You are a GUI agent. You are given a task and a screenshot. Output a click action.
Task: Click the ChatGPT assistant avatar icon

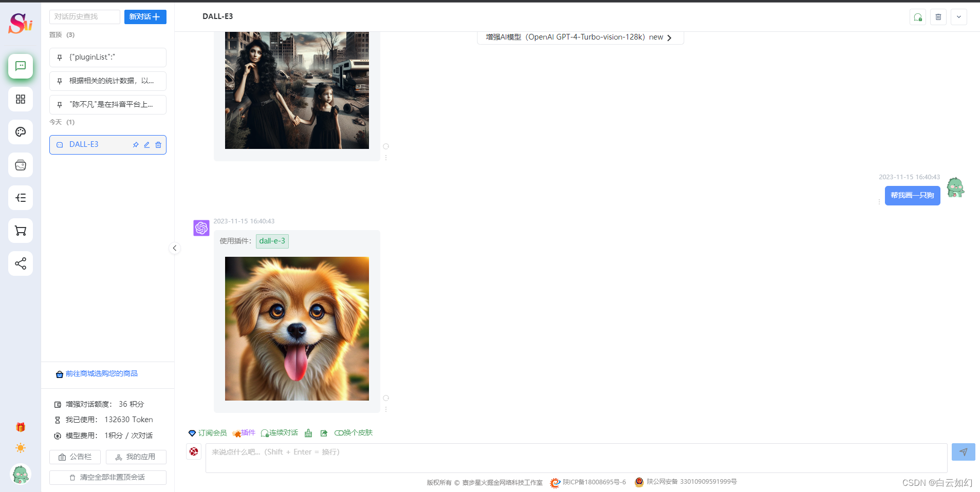(201, 228)
